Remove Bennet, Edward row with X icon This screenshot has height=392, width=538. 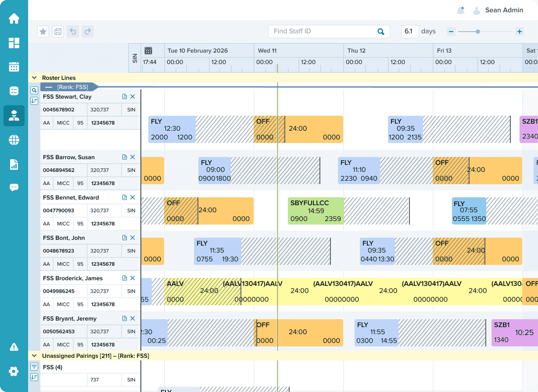[133, 197]
